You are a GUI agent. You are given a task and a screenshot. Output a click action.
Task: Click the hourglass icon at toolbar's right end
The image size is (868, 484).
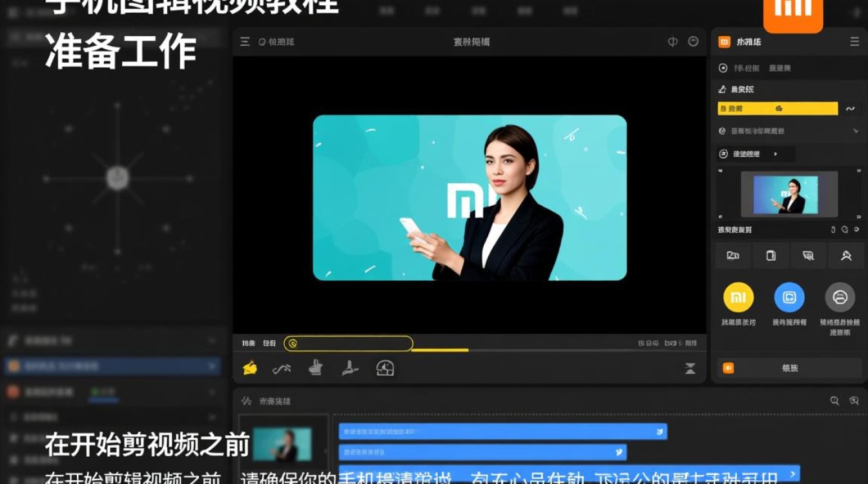pyautogui.click(x=690, y=368)
